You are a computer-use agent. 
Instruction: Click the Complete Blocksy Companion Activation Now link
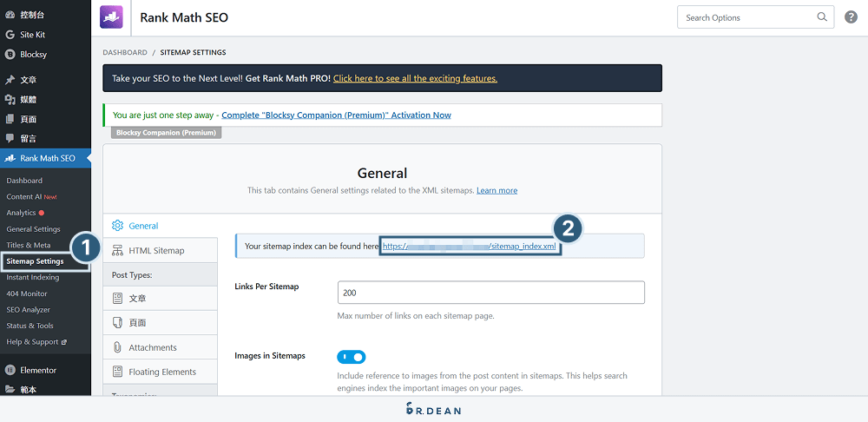click(x=336, y=115)
